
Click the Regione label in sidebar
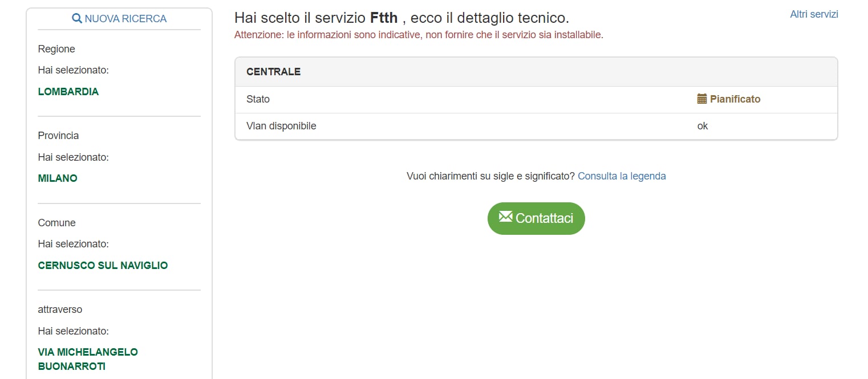tap(56, 49)
